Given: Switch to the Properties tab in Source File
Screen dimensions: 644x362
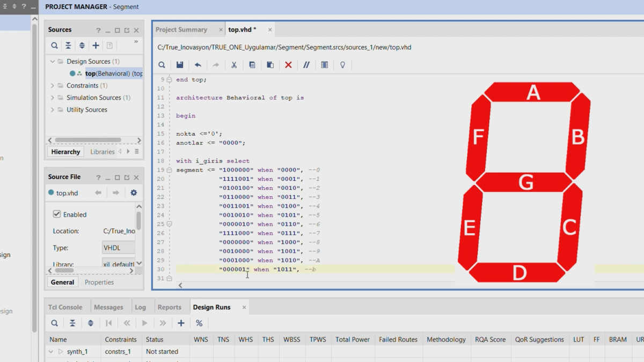Looking at the screenshot, I should coord(99,282).
